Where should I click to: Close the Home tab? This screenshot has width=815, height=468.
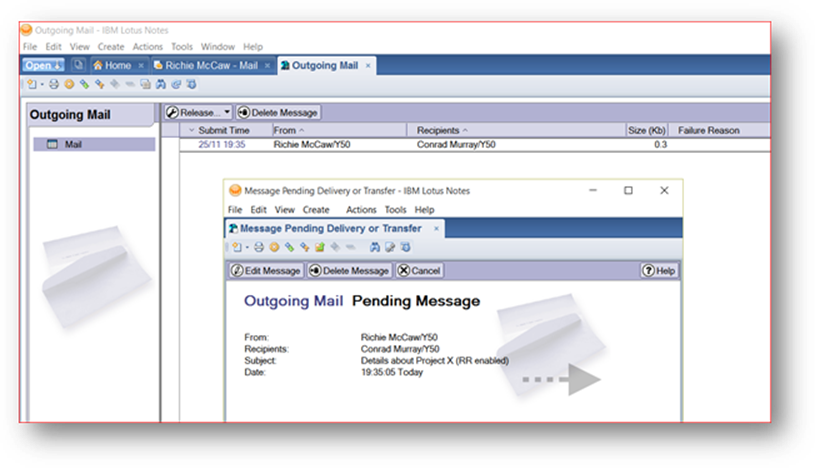coord(141,66)
